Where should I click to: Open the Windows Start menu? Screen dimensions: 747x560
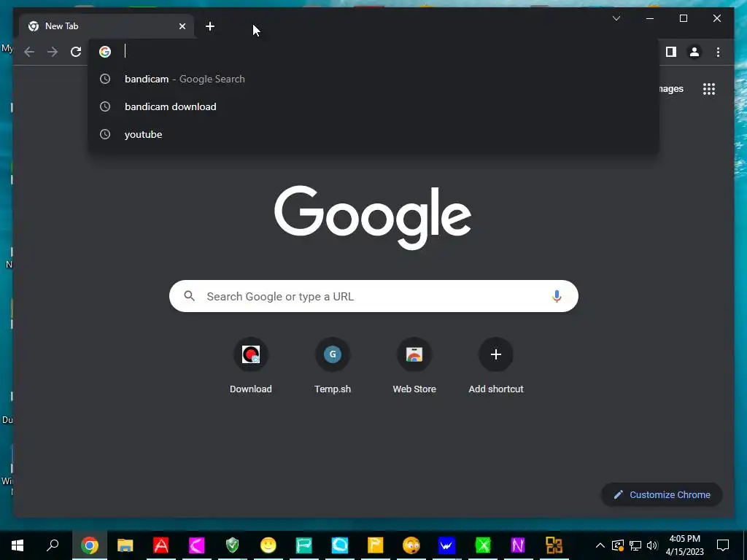tap(18, 545)
